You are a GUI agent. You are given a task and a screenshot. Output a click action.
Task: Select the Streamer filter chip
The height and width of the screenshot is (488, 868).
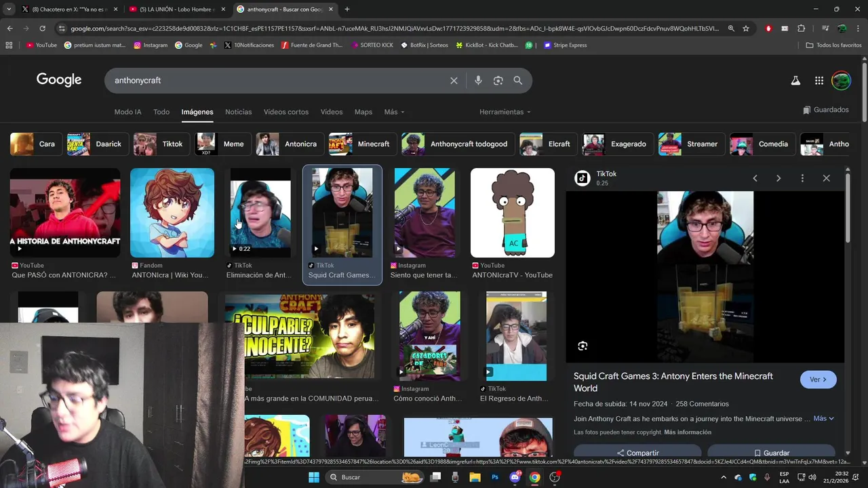691,144
